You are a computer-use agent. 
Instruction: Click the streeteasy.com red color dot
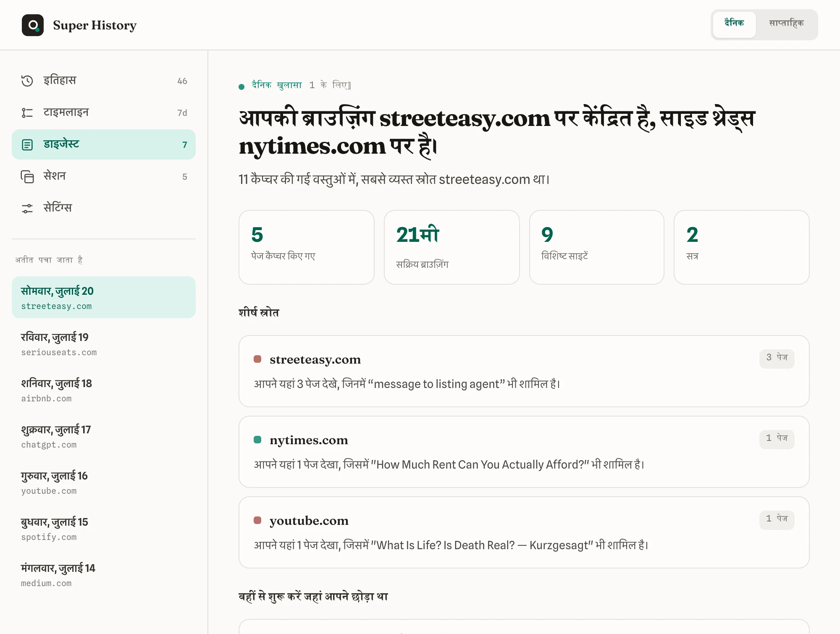257,359
